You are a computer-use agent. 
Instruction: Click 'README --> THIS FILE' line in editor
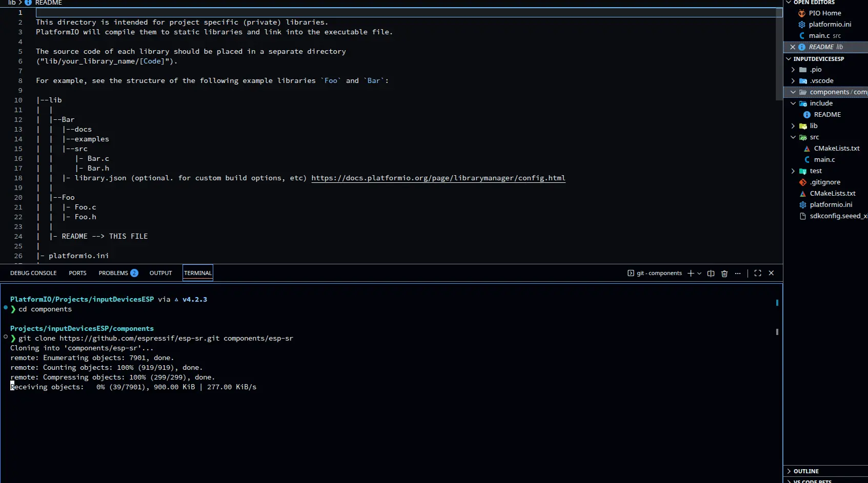pos(105,237)
